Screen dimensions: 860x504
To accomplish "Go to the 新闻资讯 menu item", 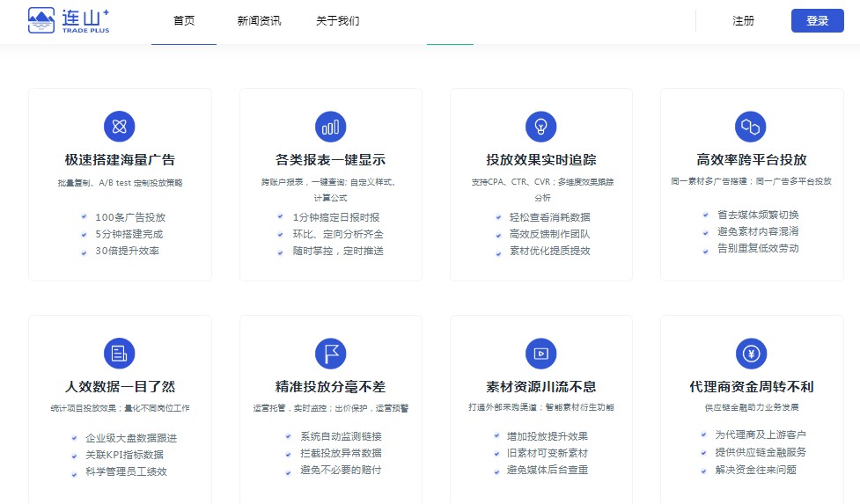I will [x=259, y=21].
